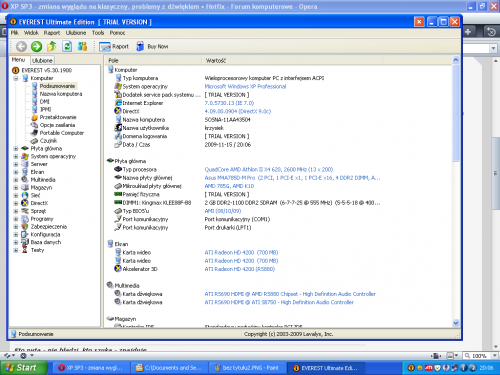Click the list scrollbar down arrow
This screenshot has height=375, width=500.
pos(456,323)
